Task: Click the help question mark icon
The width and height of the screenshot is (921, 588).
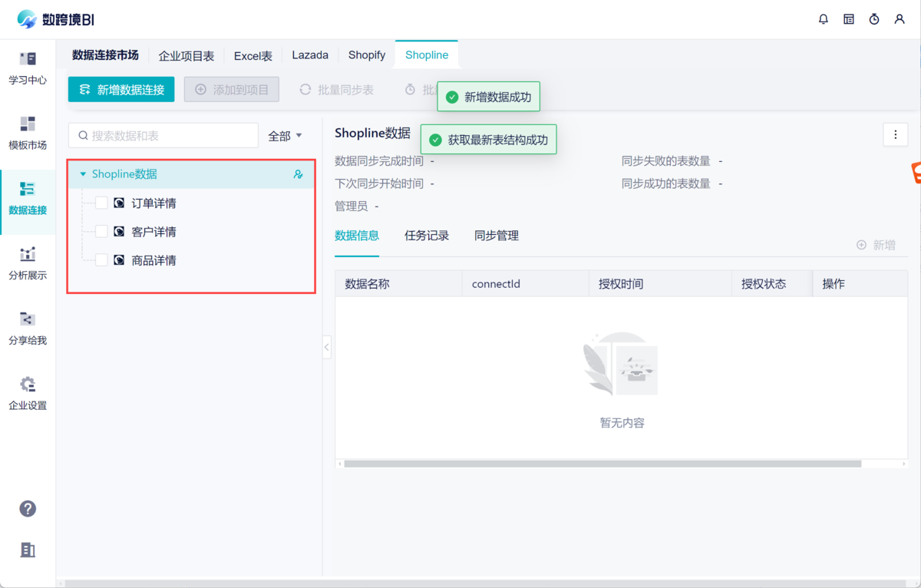Action: tap(28, 509)
